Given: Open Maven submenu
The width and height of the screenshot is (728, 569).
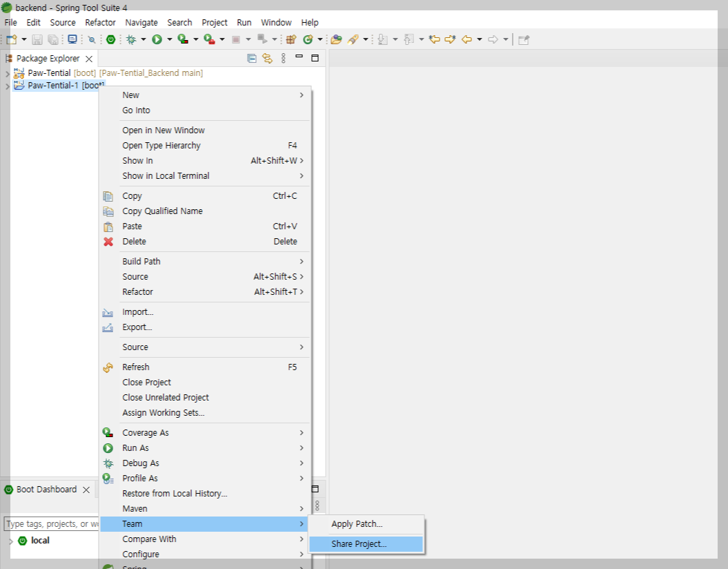Looking at the screenshot, I should pyautogui.click(x=204, y=509).
